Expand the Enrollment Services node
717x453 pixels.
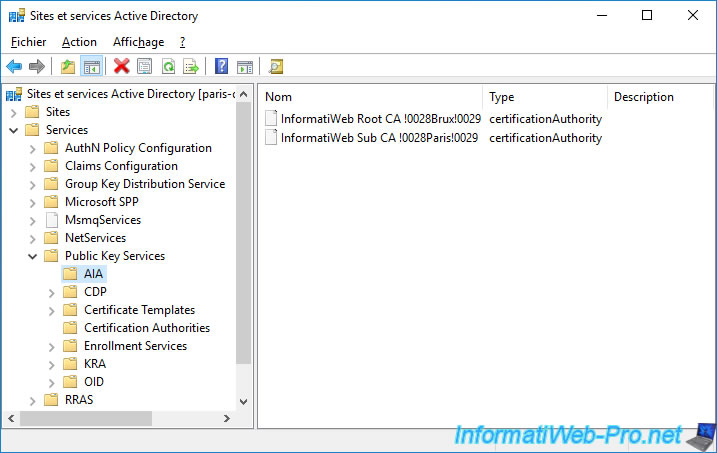tap(52, 347)
